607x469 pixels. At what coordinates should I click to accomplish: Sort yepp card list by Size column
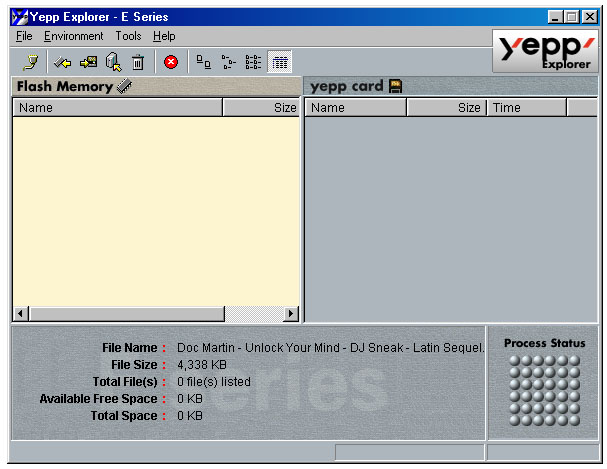point(447,107)
